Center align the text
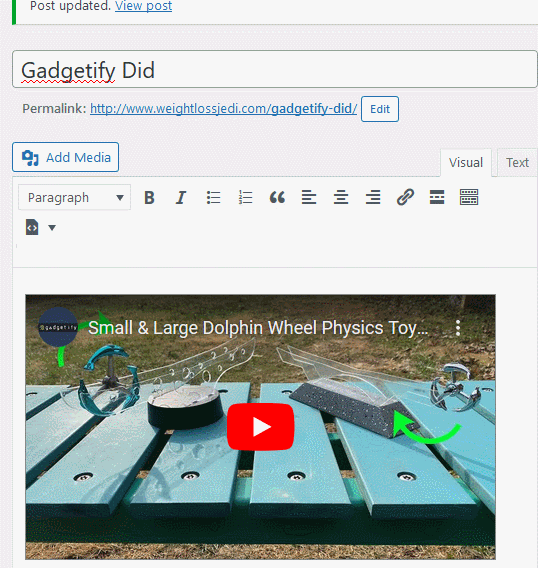The image size is (538, 568). 341,197
